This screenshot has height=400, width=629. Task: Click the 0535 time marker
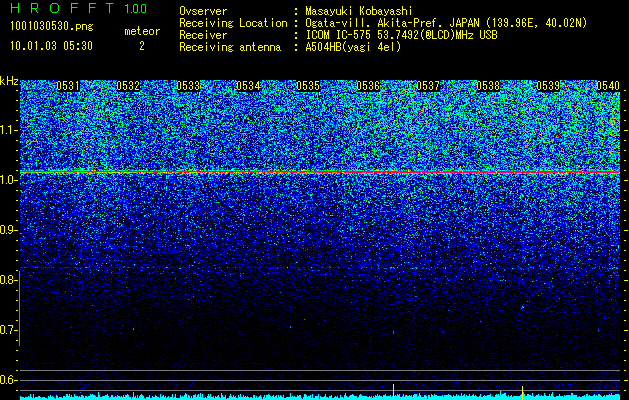[308, 86]
